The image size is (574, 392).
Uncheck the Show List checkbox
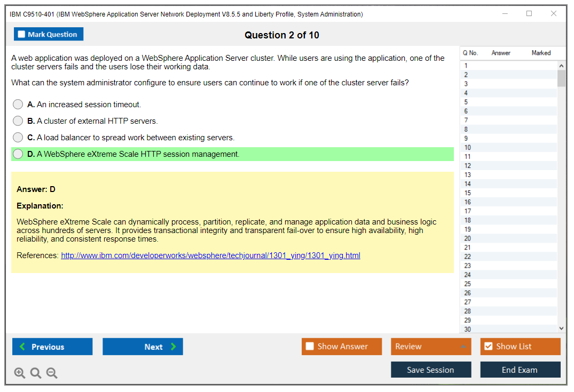(x=488, y=347)
